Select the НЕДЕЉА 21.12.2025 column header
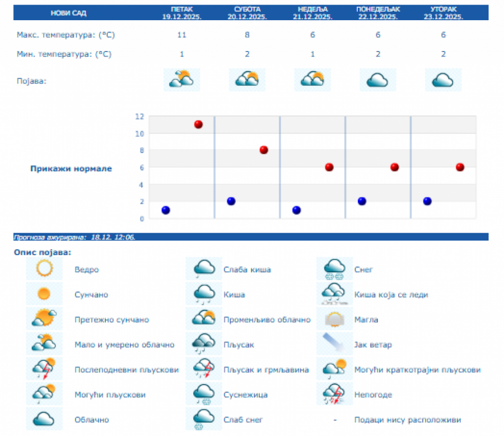Viewport: 504px width, 436px height. coord(312,13)
